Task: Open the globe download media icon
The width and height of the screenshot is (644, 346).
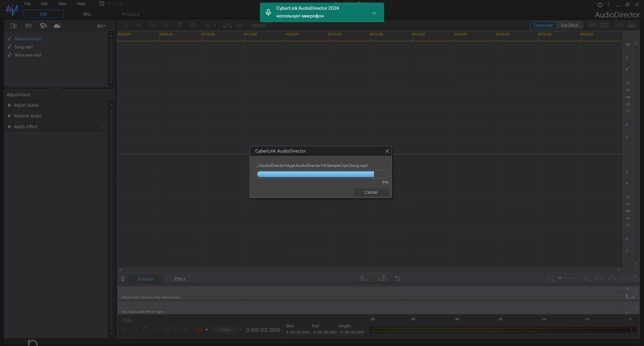Action: pyautogui.click(x=43, y=26)
